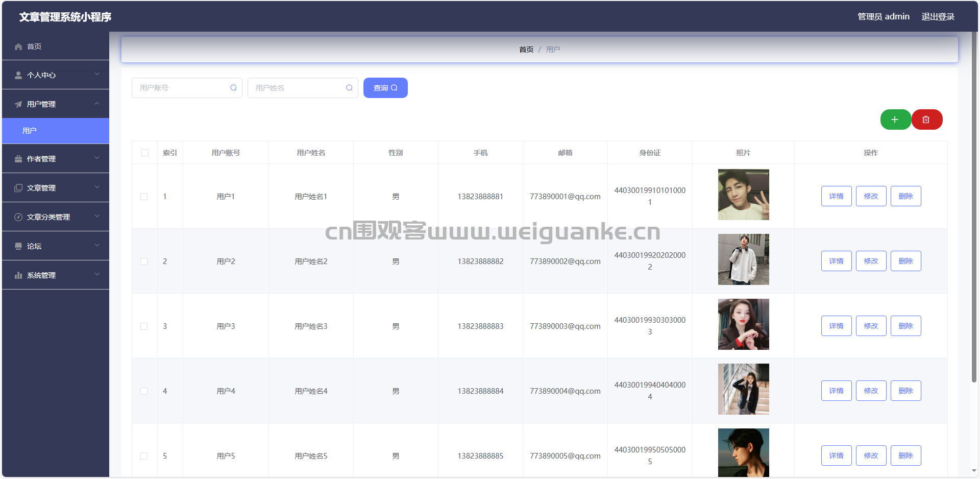Expand the 文章分类管理 menu chevron

pos(97,217)
